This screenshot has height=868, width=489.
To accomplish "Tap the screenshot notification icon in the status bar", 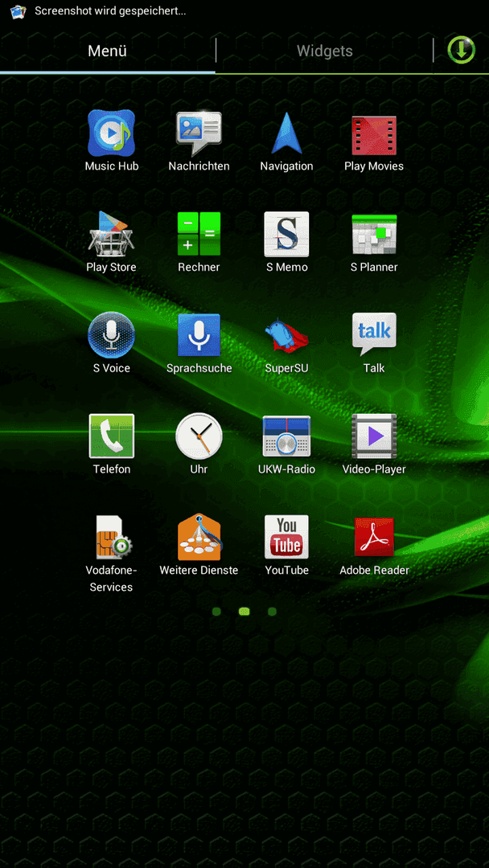I will click(18, 11).
